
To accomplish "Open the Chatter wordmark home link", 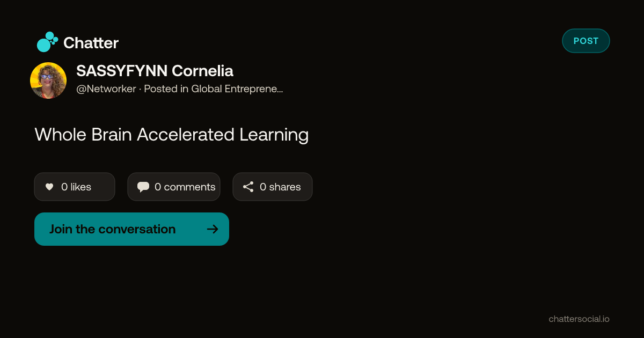I will [x=91, y=43].
